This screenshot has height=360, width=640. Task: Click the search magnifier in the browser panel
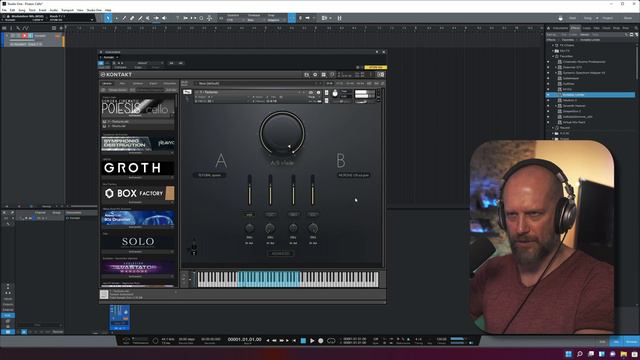[x=636, y=28]
